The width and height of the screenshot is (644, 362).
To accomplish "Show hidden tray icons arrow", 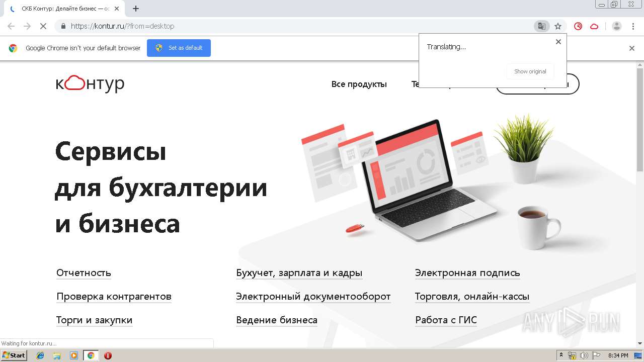I will (x=561, y=355).
